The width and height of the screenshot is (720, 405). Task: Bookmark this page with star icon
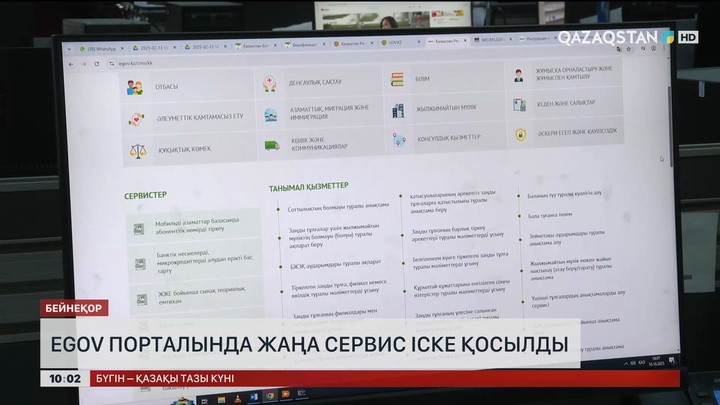(x=629, y=49)
